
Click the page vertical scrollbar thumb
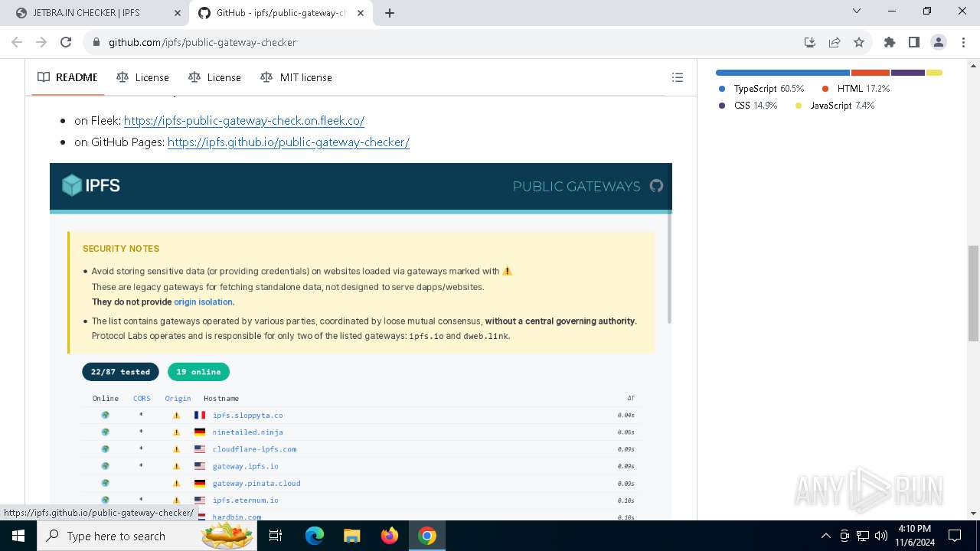click(973, 293)
